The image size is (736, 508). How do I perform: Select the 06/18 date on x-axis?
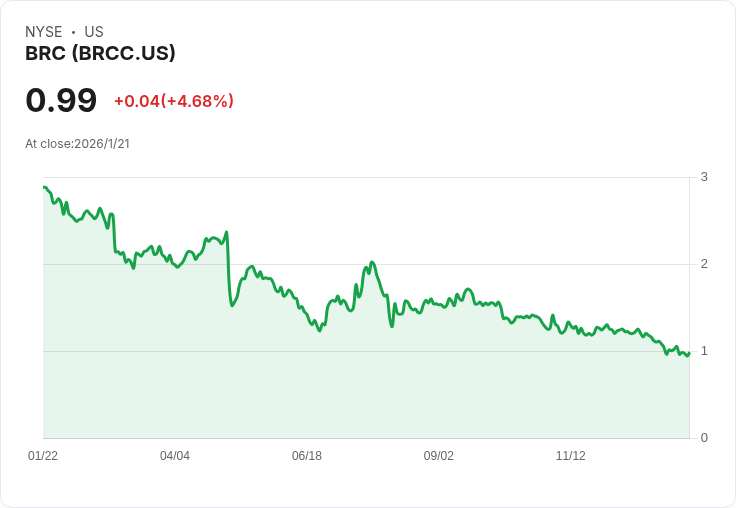[307, 456]
